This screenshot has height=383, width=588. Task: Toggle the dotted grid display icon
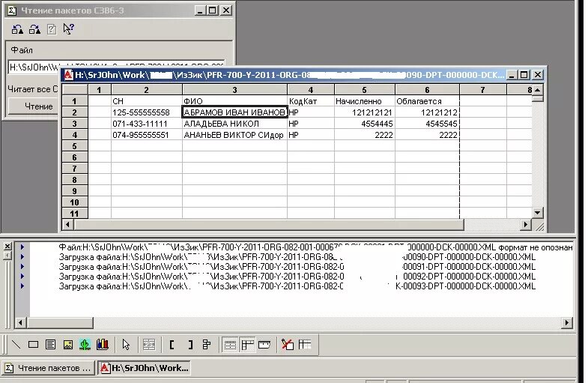click(x=230, y=344)
